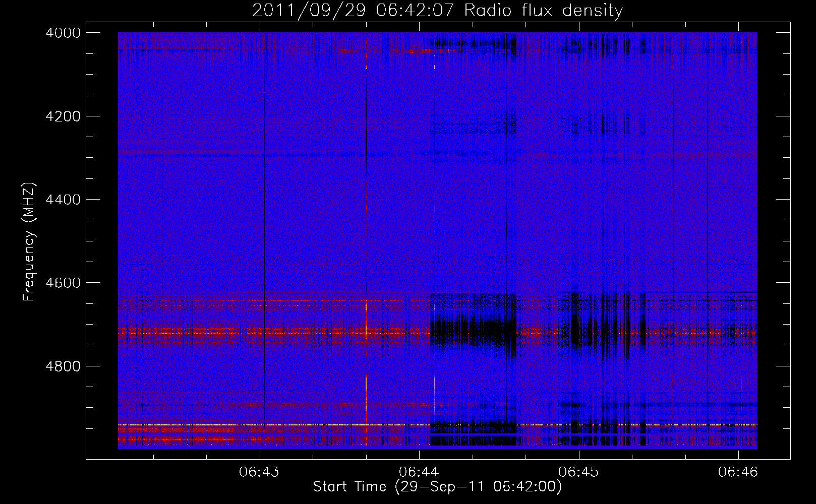Click the 4600 frequency axis label

(x=63, y=283)
